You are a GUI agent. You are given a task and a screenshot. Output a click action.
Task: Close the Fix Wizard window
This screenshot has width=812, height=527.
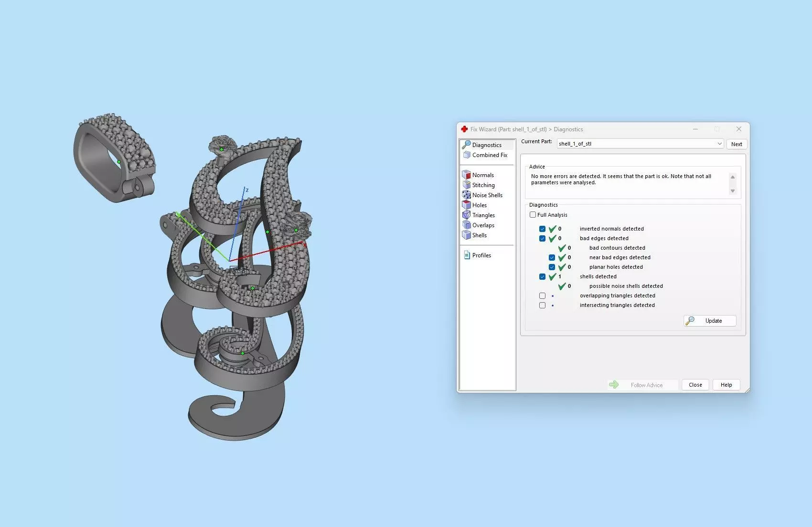click(738, 129)
